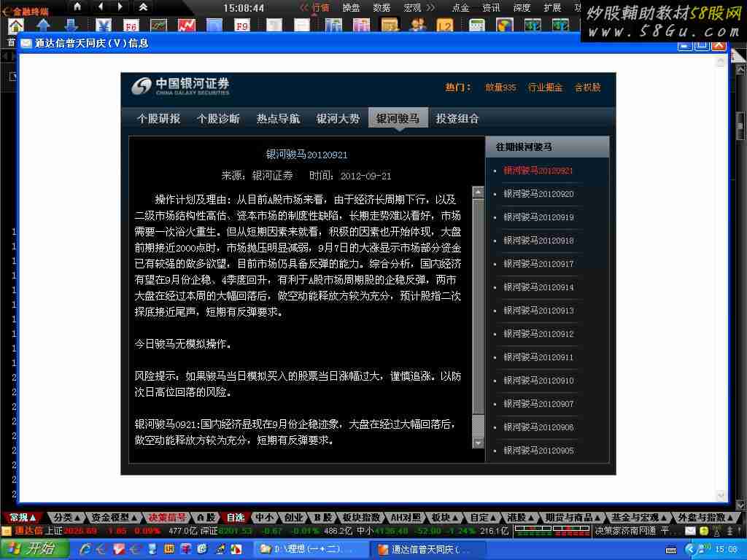Open the 宏观 menu

point(412,7)
